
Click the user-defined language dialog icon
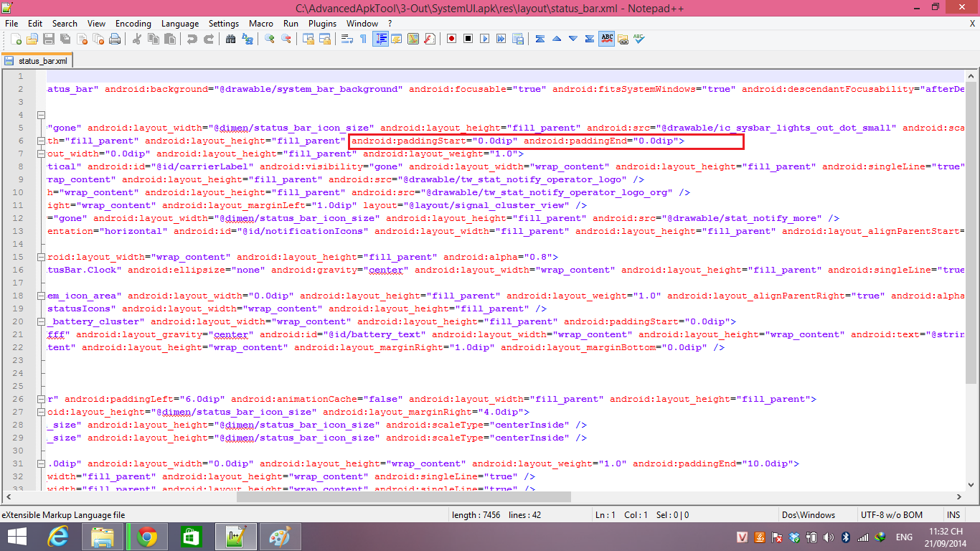coord(397,39)
